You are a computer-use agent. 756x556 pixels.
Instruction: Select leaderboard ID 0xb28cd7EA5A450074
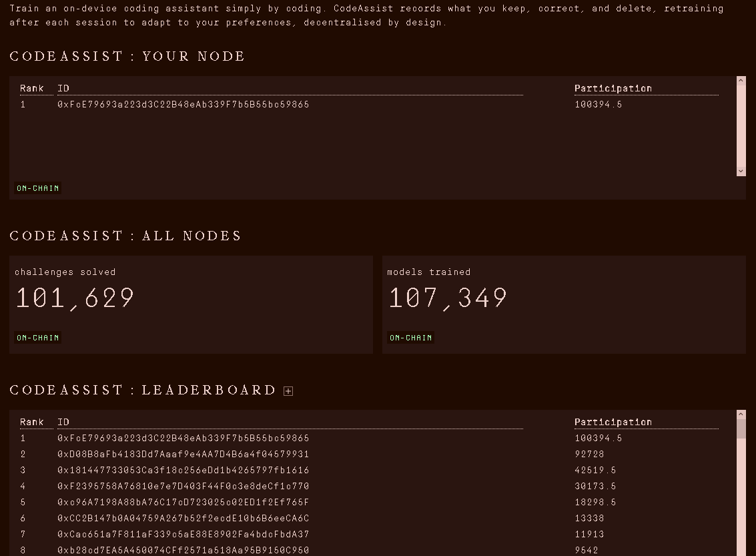click(x=183, y=550)
